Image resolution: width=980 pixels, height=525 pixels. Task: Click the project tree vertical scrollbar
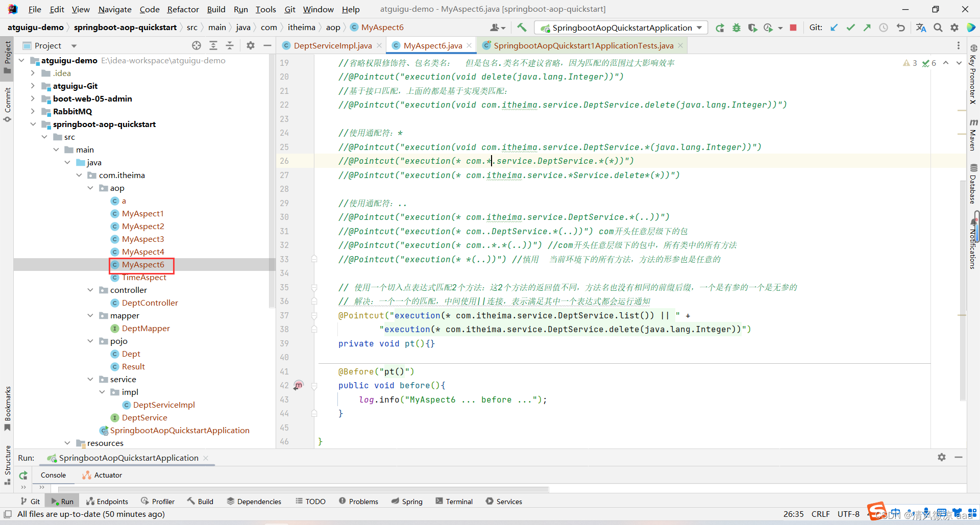[x=272, y=181]
